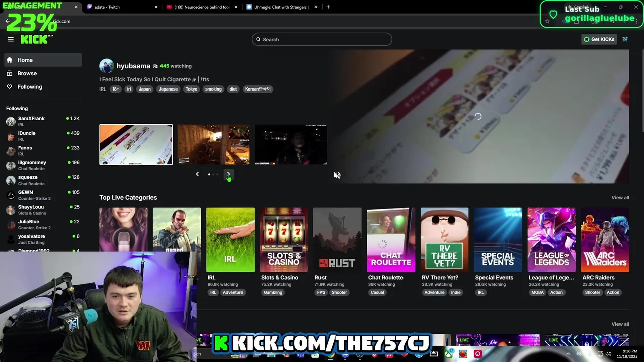
Task: Open the IRL category card
Action: pyautogui.click(x=230, y=239)
